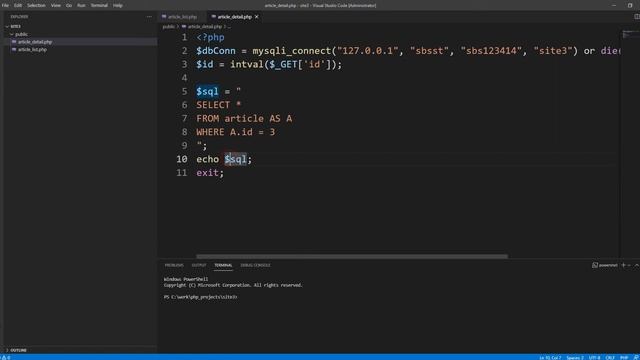Open Explorer more actions ellipsis

coord(149,17)
